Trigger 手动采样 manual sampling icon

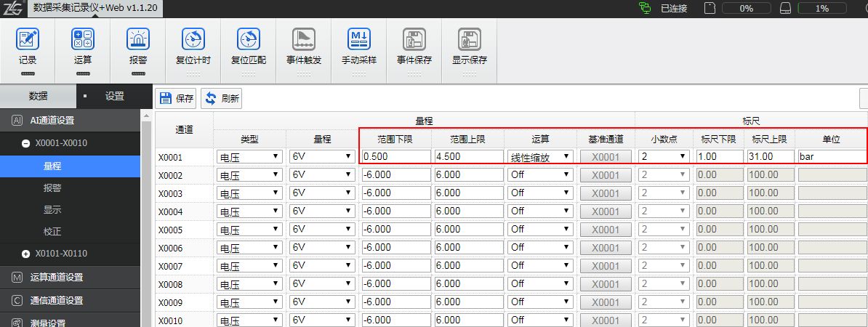point(359,39)
